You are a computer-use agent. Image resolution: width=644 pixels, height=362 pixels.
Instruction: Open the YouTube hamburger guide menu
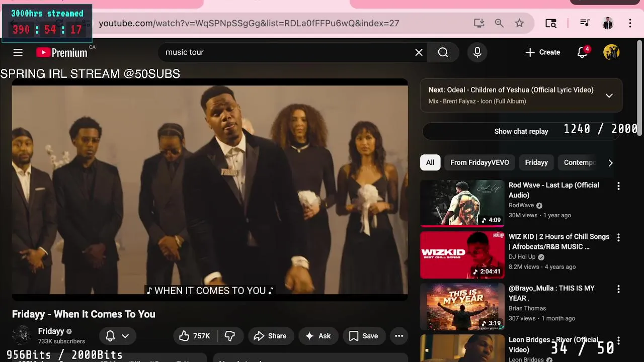[x=18, y=52]
